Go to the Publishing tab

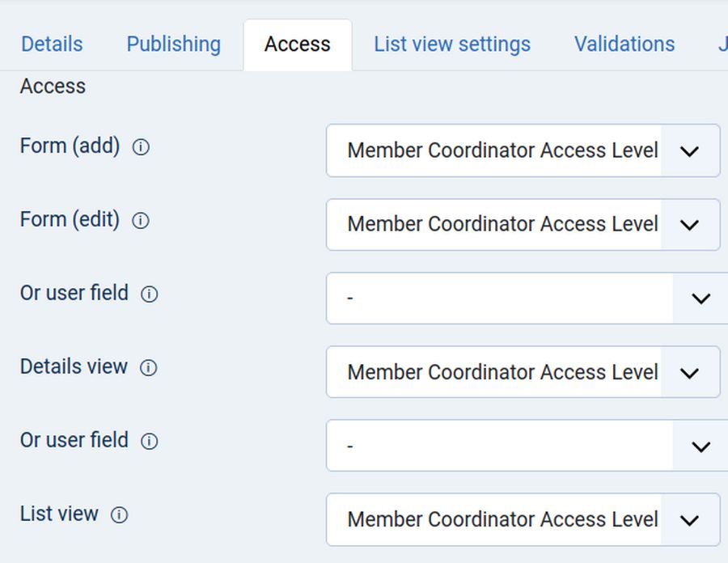tap(173, 44)
